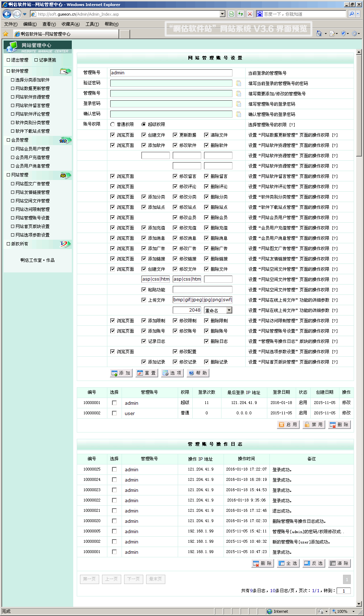Open the 收藏夹 menu

(x=70, y=24)
